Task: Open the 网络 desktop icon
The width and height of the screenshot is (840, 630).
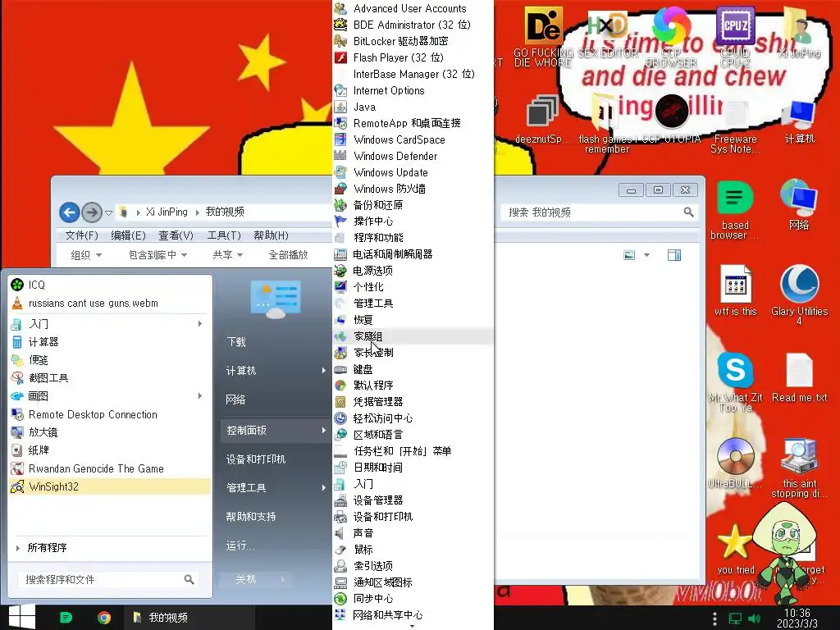Action: [x=799, y=204]
